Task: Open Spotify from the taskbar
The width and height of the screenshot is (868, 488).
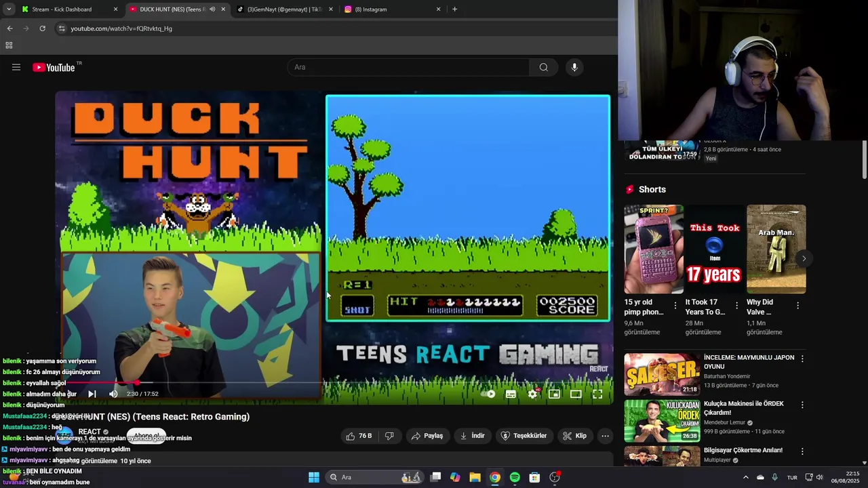Action: tap(515, 477)
